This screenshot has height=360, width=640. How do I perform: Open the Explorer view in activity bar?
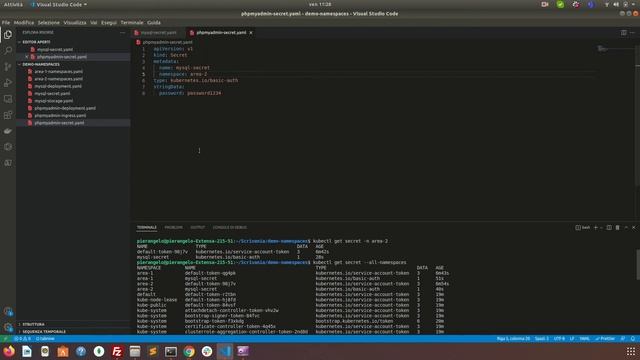coord(8,35)
